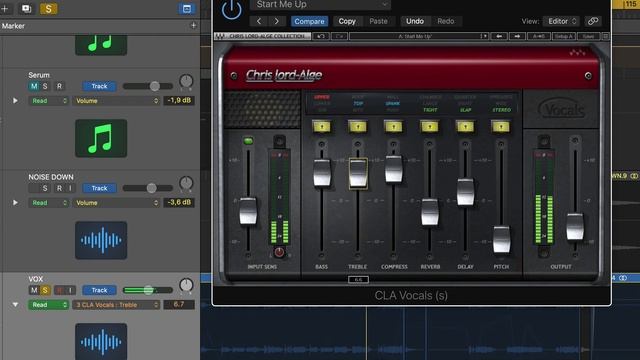640x360 pixels.
Task: Adjust the NOISE DOWN pan knob
Action: click(x=186, y=183)
